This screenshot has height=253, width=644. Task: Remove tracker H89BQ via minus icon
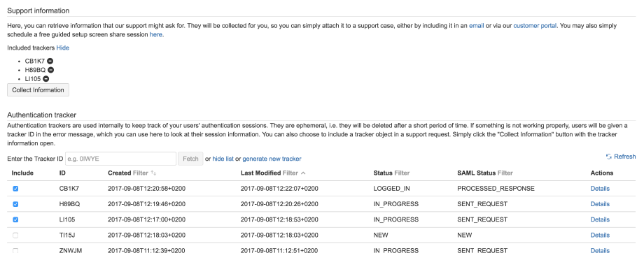click(51, 70)
